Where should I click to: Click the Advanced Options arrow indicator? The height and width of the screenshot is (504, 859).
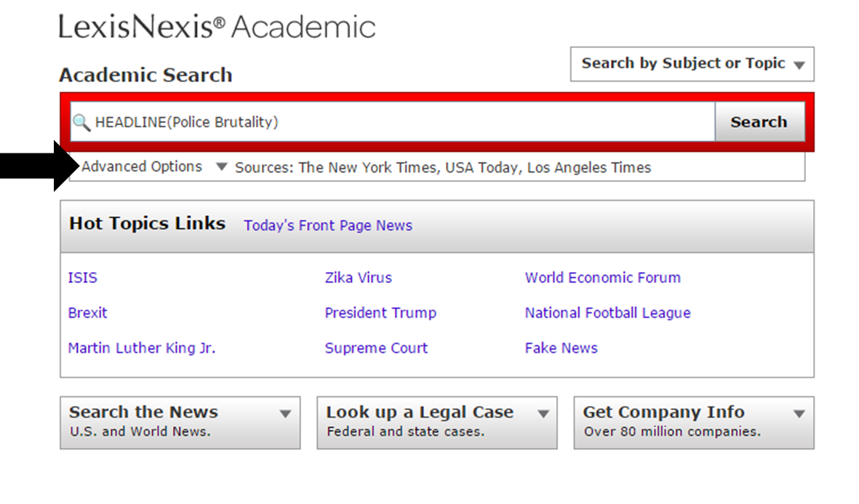point(221,167)
